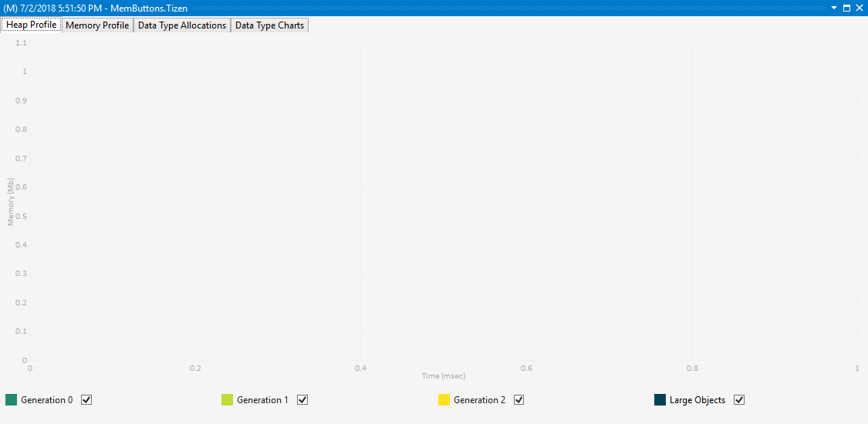
Task: Select the Data Type Allocations tab
Action: point(182,25)
